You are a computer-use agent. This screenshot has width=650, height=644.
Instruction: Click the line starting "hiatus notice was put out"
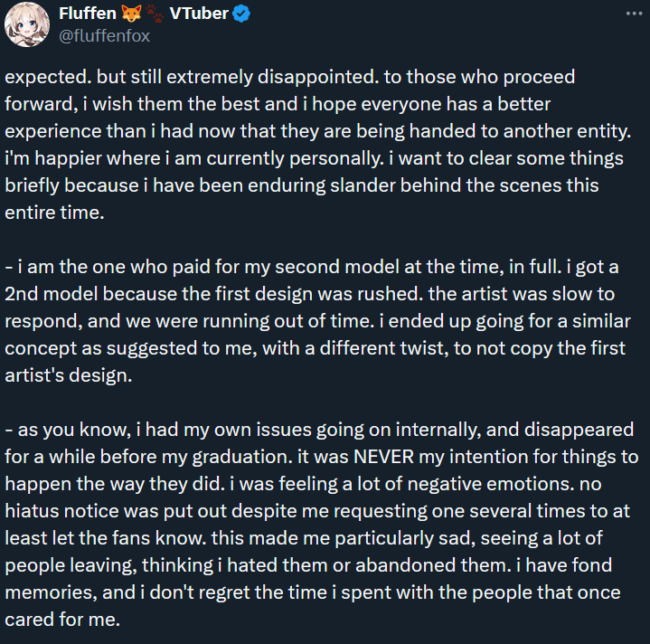pyautogui.click(x=317, y=511)
